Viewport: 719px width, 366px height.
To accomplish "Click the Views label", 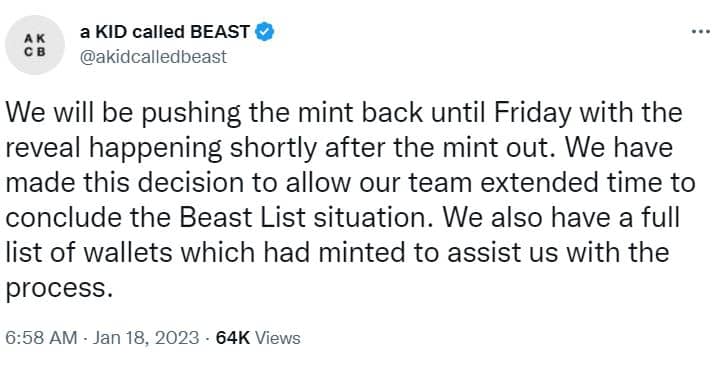I will pos(277,338).
